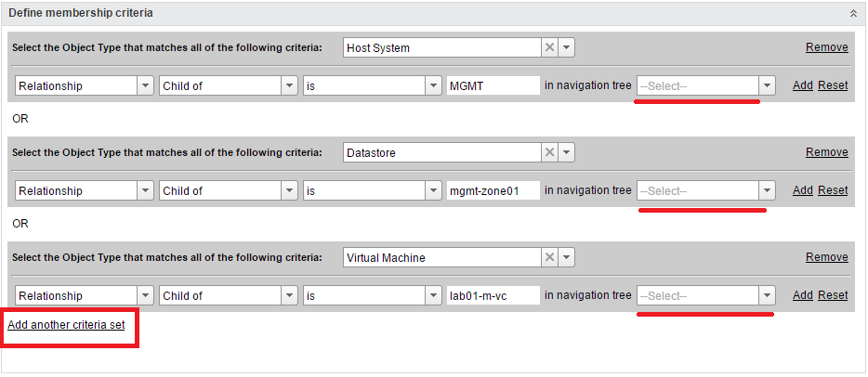Click the MGMT value input field
This screenshot has height=377, width=868.
coord(493,85)
